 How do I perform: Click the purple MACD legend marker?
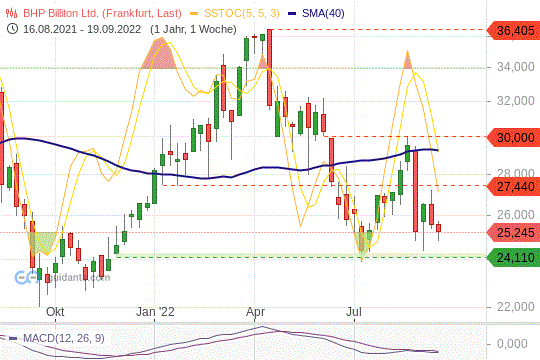click(x=13, y=338)
